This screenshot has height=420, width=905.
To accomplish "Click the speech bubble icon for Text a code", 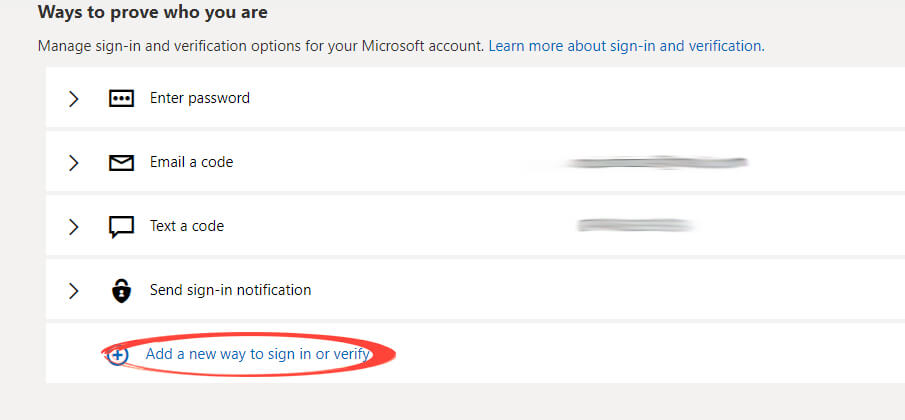I will tap(121, 227).
